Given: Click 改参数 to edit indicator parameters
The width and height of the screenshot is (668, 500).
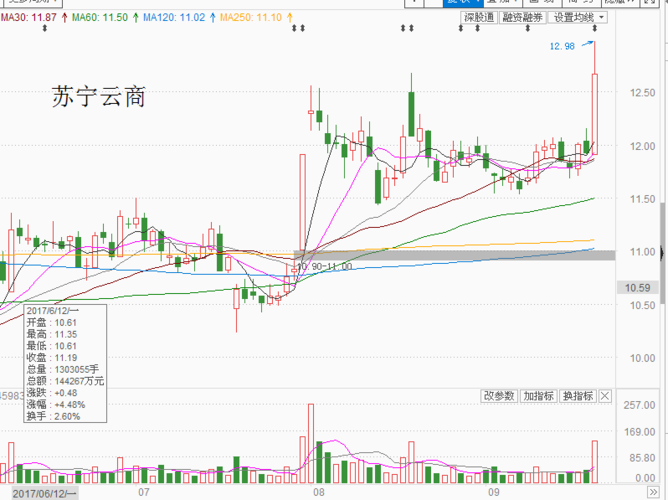Looking at the screenshot, I should [499, 396].
